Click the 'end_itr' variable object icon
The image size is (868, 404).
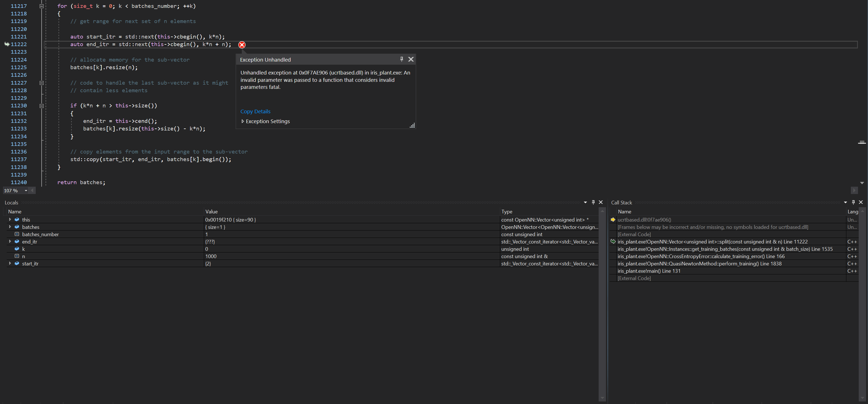point(17,241)
